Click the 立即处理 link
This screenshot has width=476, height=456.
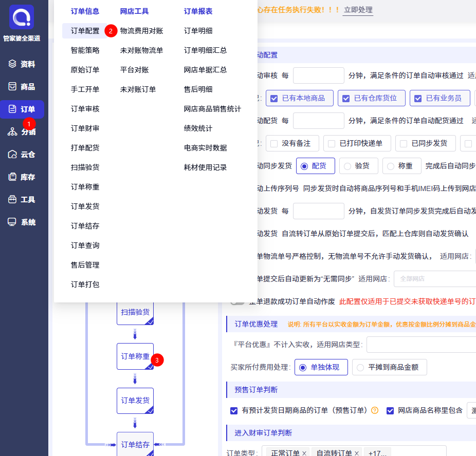[x=358, y=10]
